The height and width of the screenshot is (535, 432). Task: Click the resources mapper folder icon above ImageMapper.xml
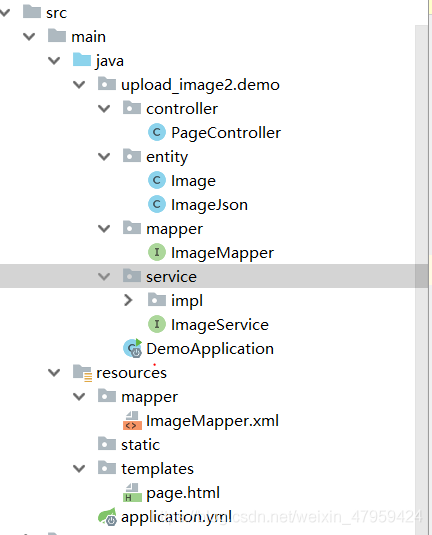[x=107, y=396]
